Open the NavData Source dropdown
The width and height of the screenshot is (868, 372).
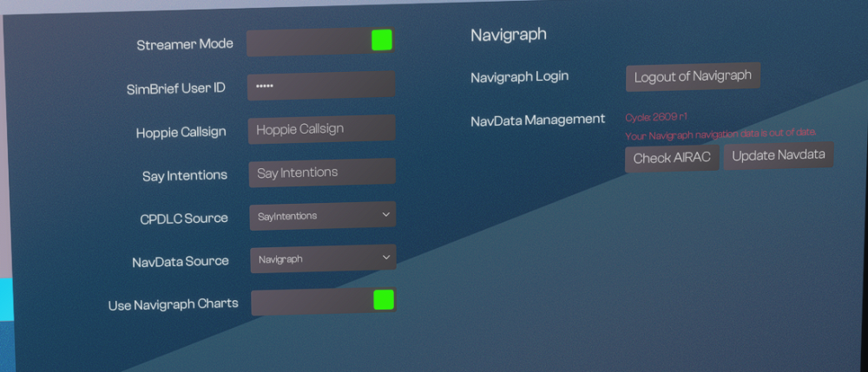(323, 258)
